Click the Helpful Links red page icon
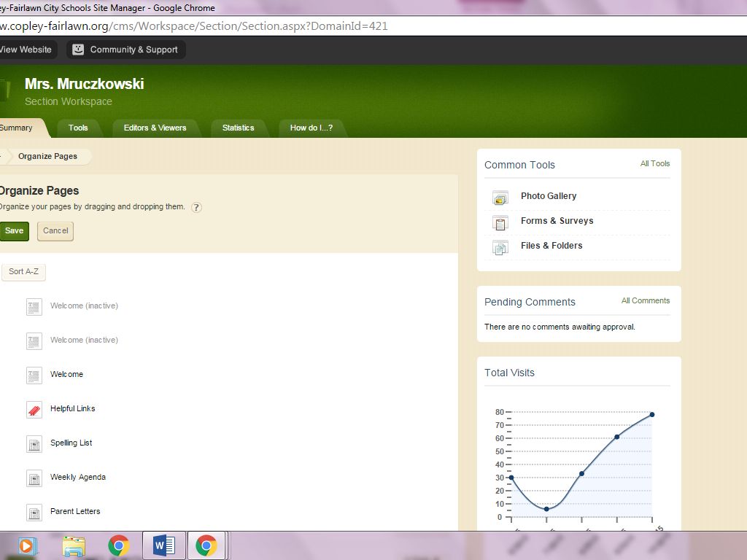 click(x=34, y=409)
